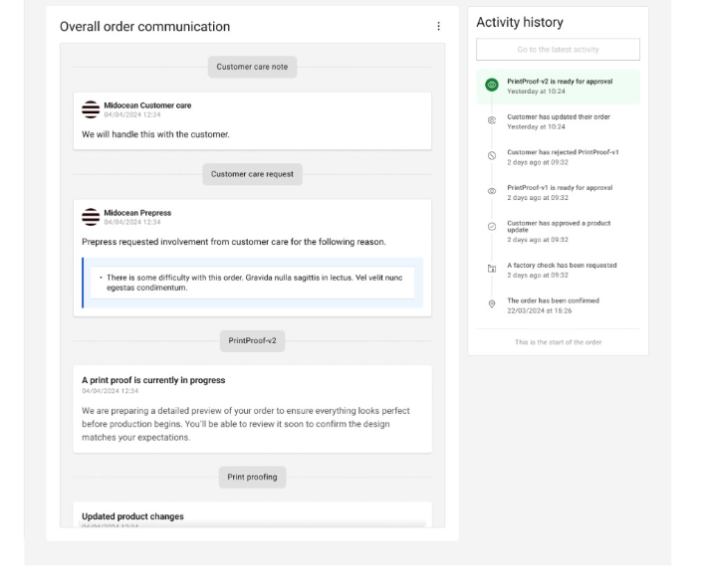The width and height of the screenshot is (705, 588).
Task: Click the green eye icon for PrintProof-v2
Action: pyautogui.click(x=492, y=85)
